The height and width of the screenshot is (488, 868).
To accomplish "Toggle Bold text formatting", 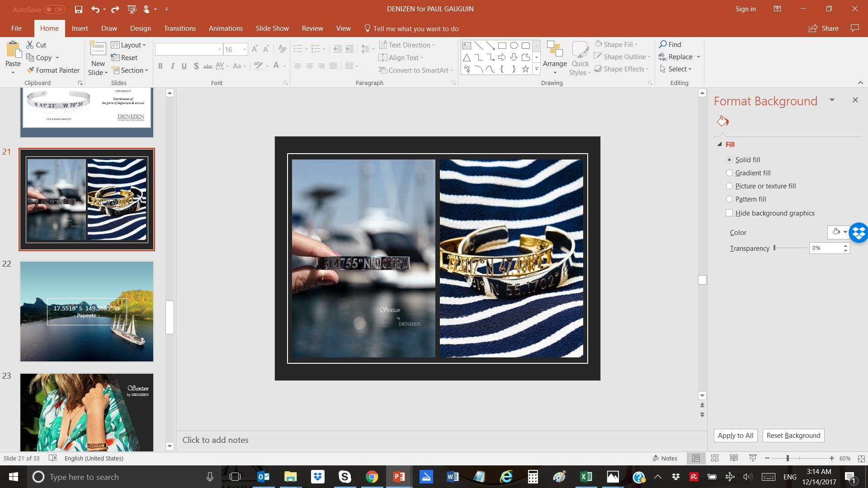I will [160, 66].
